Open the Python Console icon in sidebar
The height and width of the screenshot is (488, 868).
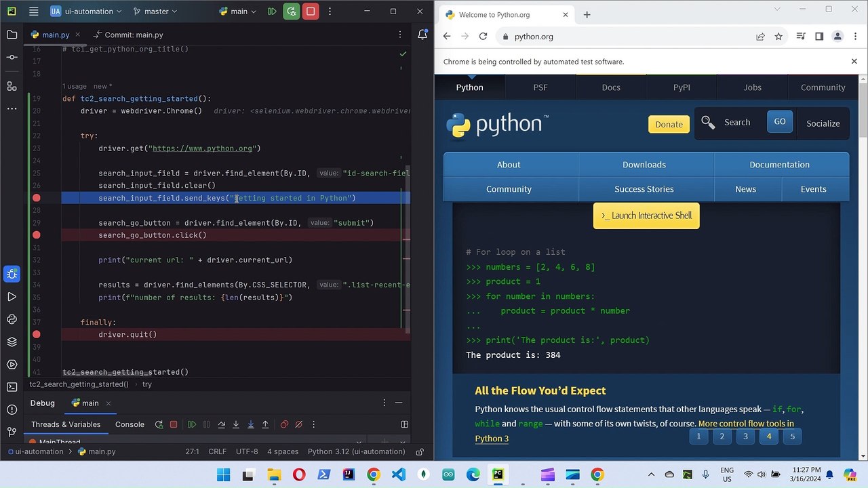tap(12, 365)
